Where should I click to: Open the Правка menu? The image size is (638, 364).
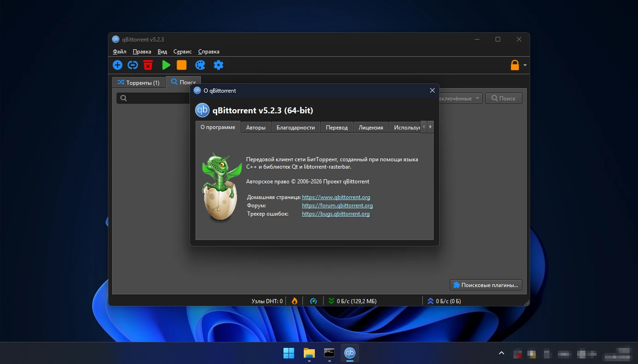(142, 52)
